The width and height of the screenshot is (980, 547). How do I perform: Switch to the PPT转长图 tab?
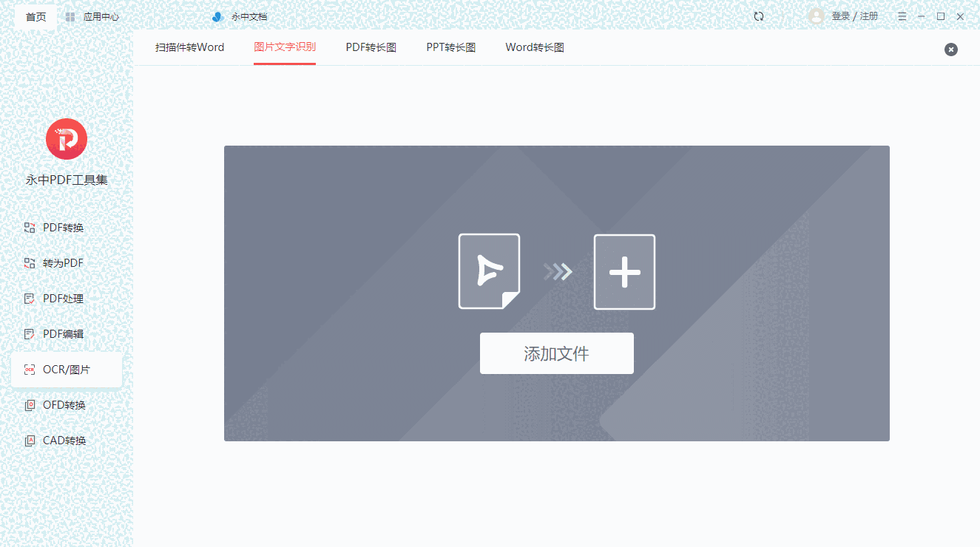point(450,47)
